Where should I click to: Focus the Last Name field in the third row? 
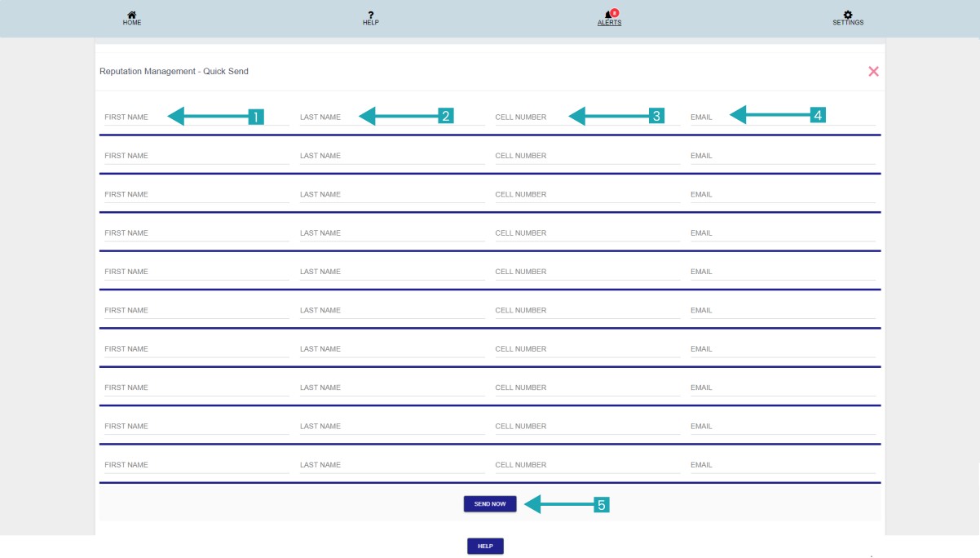tap(391, 195)
